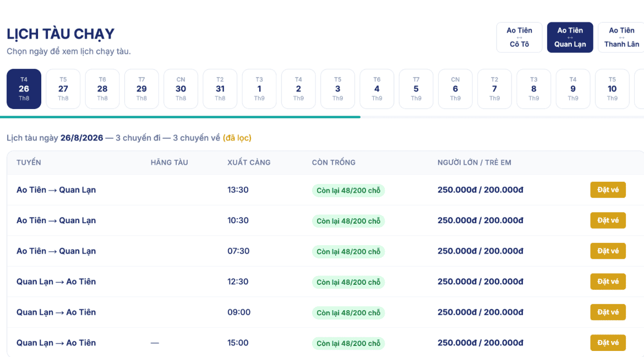Click the 'TUYẾN' column header
644x357 pixels.
point(29,163)
